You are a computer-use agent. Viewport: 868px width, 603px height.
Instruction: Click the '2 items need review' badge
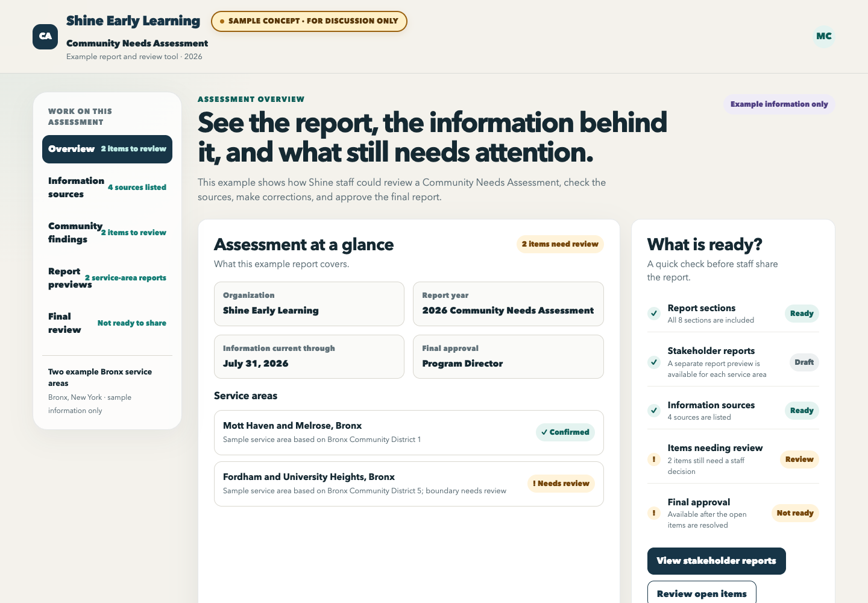click(560, 244)
